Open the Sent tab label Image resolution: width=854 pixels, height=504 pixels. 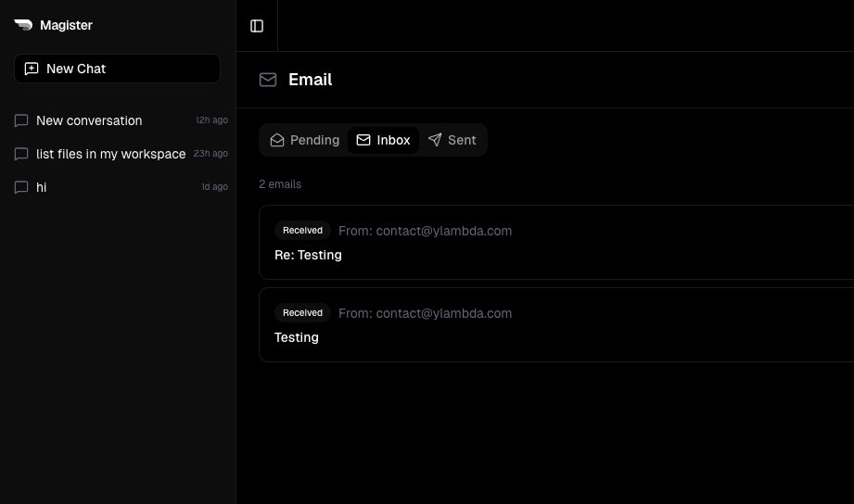point(462,140)
